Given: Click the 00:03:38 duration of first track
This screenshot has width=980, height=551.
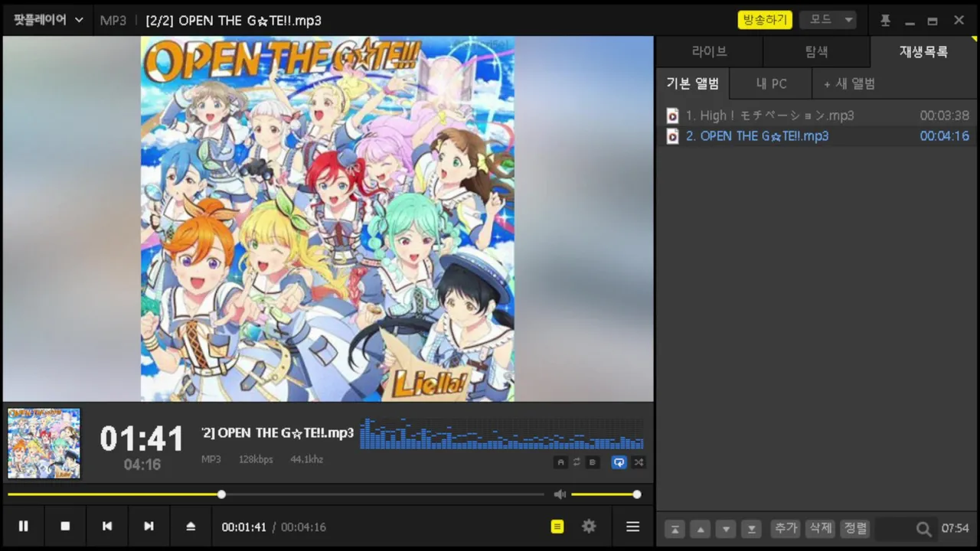Looking at the screenshot, I should 945,116.
